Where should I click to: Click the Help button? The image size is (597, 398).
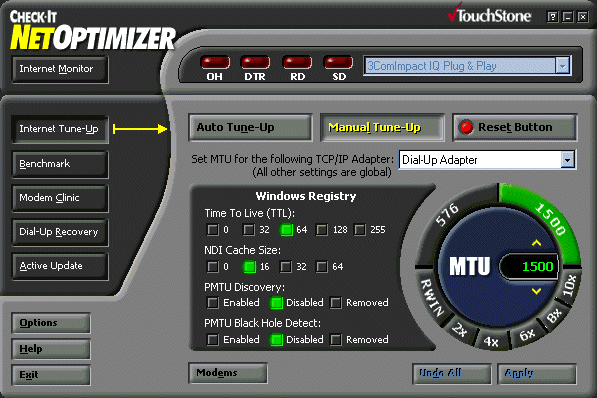(51, 349)
